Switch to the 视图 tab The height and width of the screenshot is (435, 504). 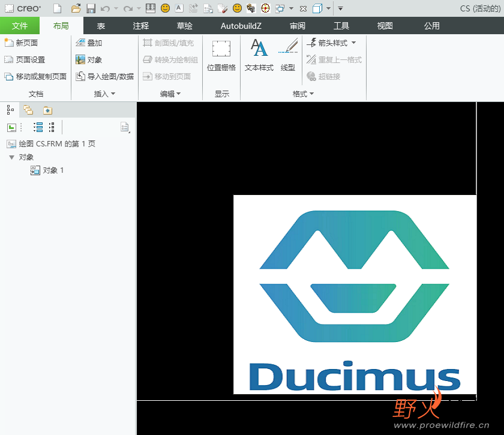coord(385,26)
